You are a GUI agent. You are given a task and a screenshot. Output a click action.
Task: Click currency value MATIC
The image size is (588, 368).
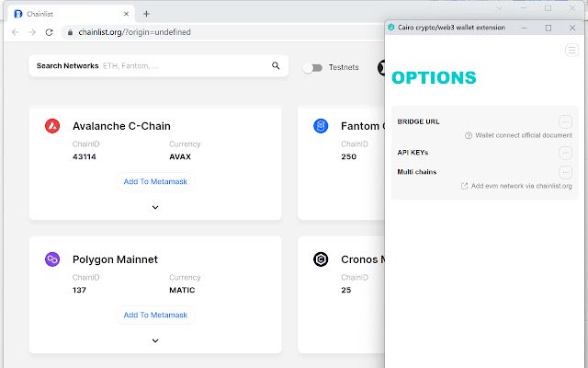point(182,290)
